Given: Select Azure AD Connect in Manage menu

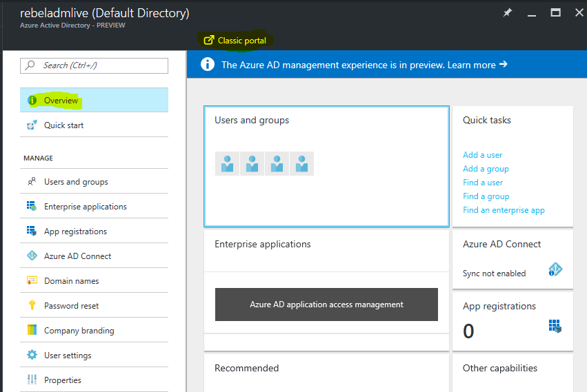Looking at the screenshot, I should pyautogui.click(x=94, y=256).
